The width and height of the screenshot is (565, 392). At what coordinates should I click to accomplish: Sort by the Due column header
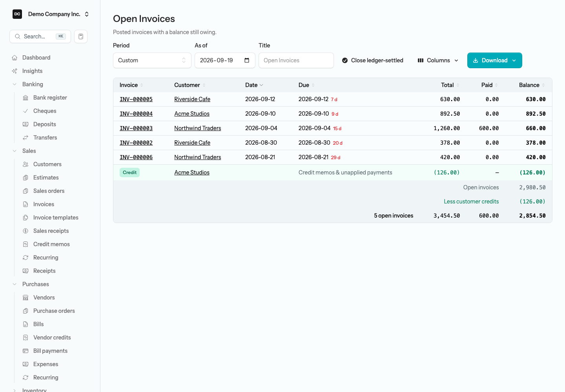tap(306, 85)
